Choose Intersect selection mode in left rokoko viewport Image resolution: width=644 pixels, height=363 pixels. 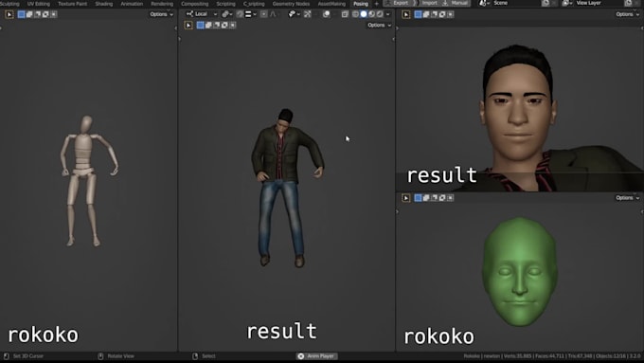coord(53,14)
